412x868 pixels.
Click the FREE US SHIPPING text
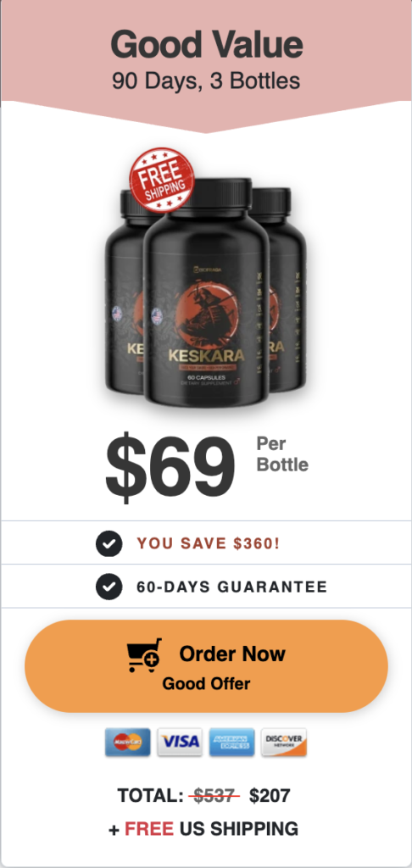(x=203, y=829)
